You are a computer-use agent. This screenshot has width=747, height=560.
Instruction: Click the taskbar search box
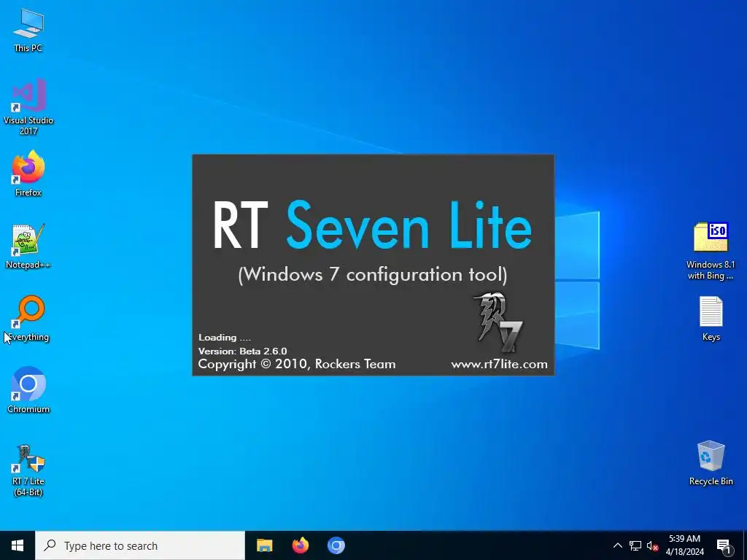tap(140, 545)
